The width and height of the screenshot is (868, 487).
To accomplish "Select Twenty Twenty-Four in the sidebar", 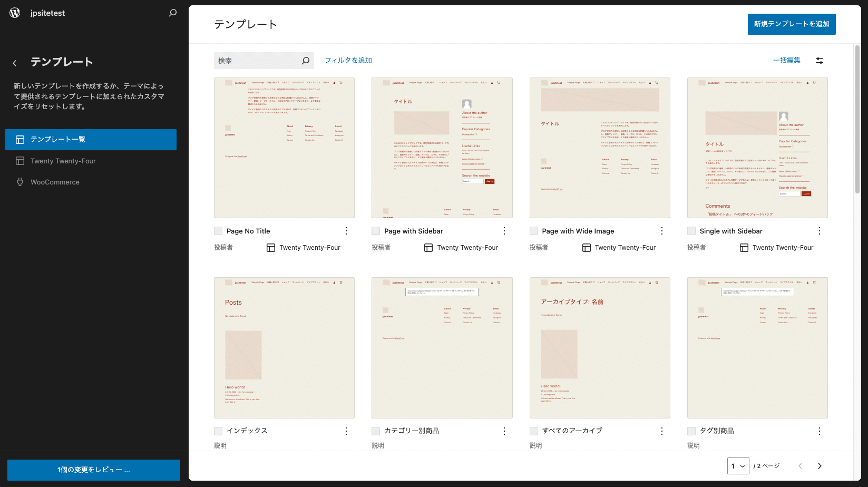I will pyautogui.click(x=63, y=161).
